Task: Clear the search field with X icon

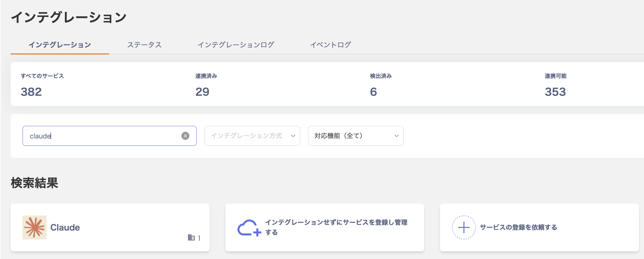Action: pyautogui.click(x=185, y=136)
